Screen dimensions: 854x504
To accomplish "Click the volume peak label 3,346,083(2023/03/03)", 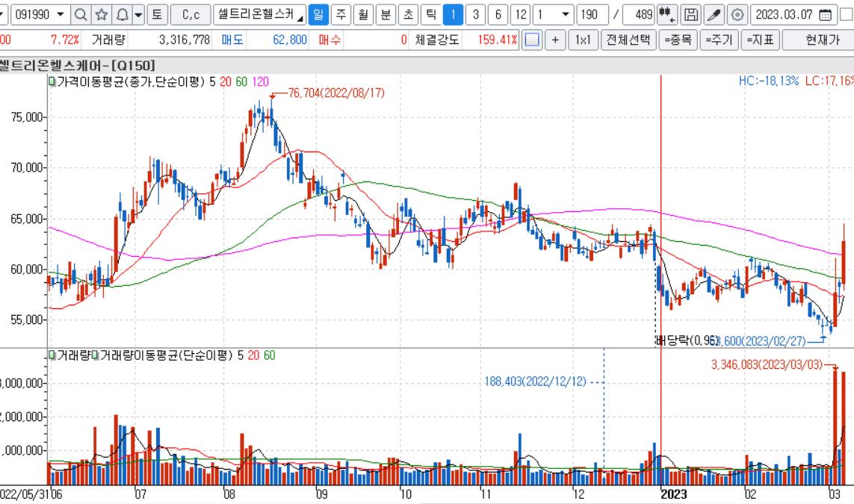I will tap(767, 364).
